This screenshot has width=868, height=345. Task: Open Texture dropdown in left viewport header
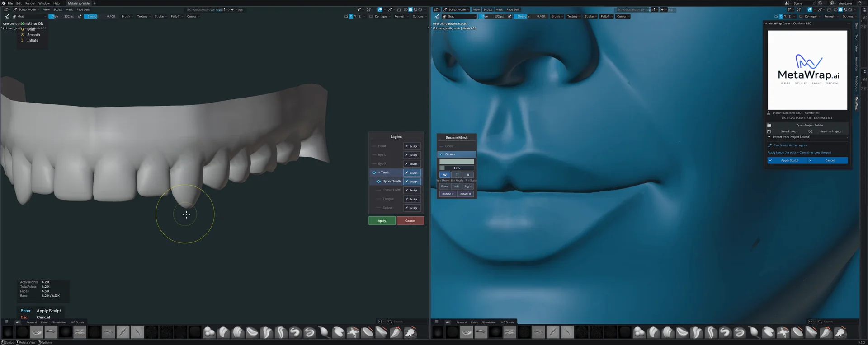coord(143,16)
